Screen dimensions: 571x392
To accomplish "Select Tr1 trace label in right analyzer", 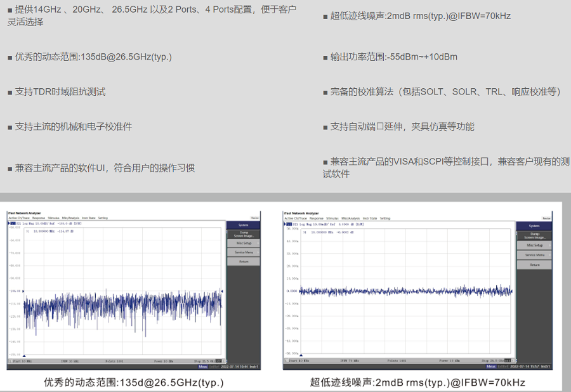I will click(x=289, y=225).
